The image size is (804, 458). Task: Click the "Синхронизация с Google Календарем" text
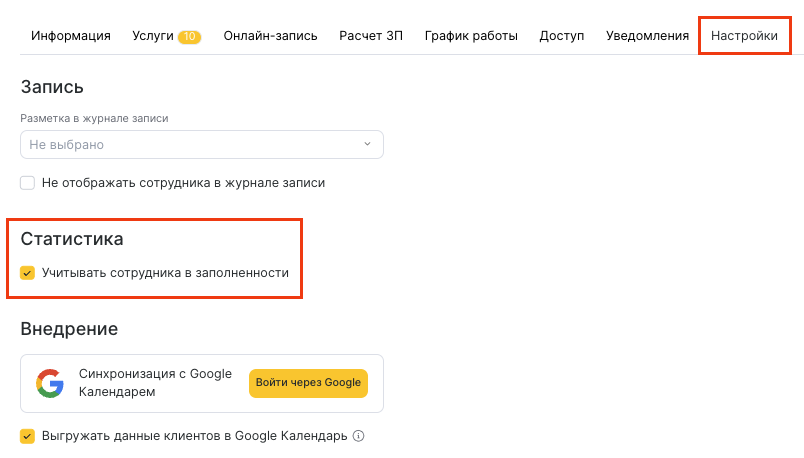155,383
